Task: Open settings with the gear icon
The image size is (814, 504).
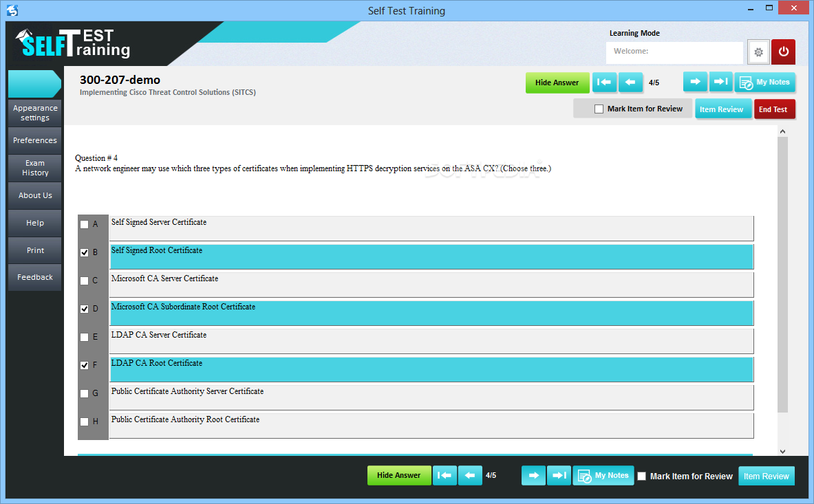Action: tap(758, 52)
